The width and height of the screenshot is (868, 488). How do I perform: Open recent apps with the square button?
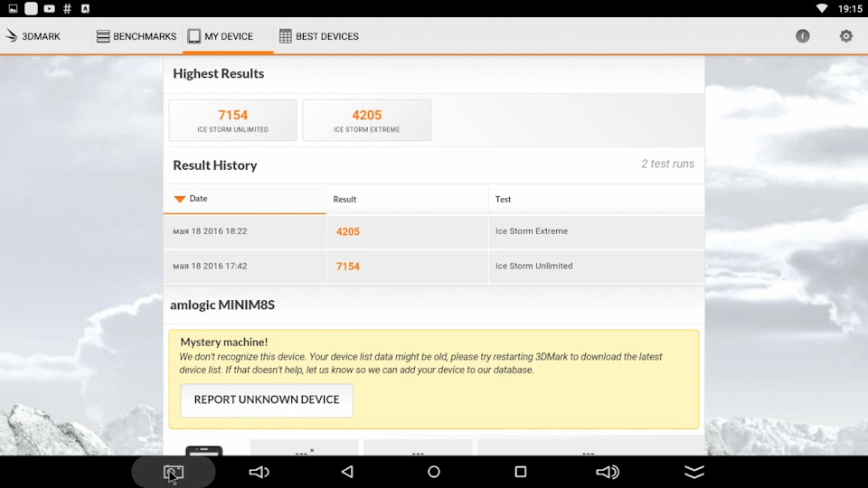click(521, 472)
